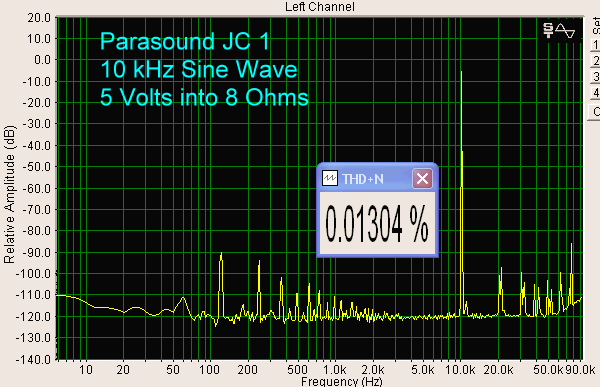Image resolution: width=600 pixels, height=387 pixels.
Task: Click the Frequency (Hz) axis label
Action: pos(341,382)
